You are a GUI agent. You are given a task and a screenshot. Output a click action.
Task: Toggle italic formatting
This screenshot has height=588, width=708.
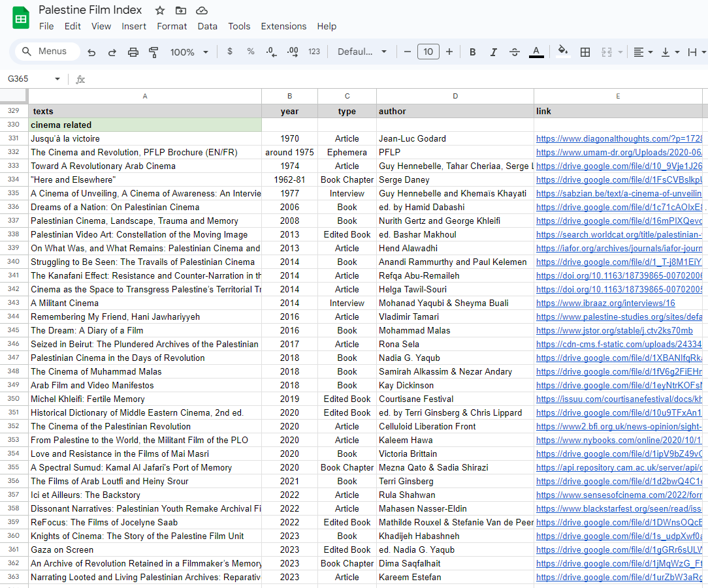(494, 52)
